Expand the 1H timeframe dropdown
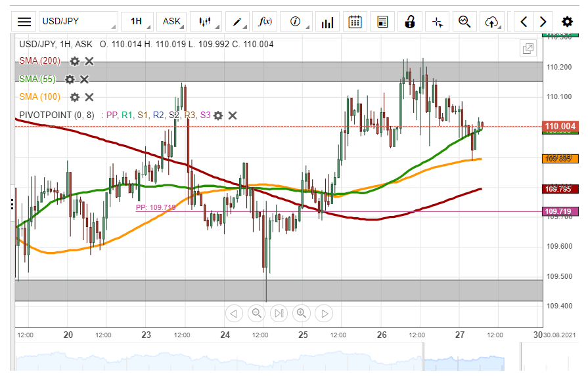The image size is (588, 376). point(137,22)
